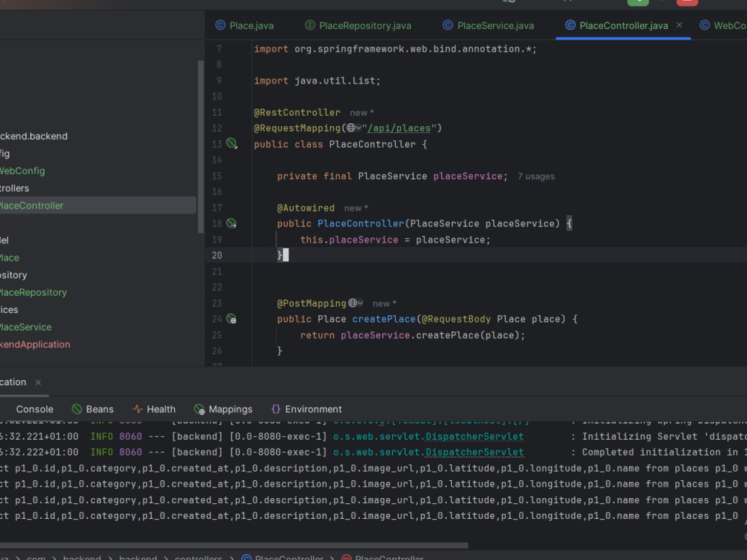Click the Beans tab icon
The image size is (747, 560).
tap(77, 409)
